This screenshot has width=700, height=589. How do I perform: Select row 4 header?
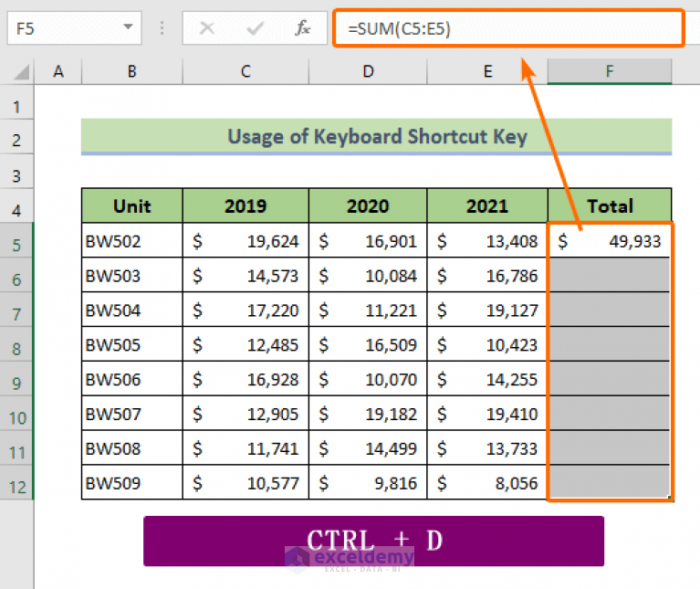(17, 206)
